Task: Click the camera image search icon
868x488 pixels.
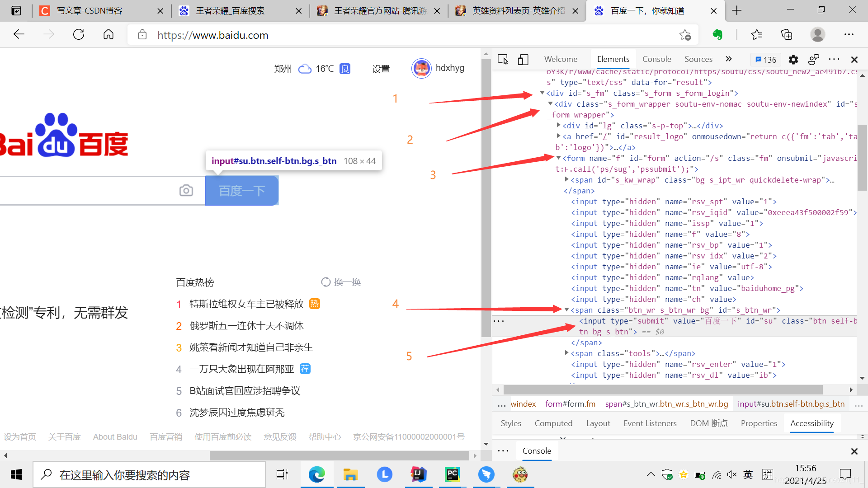Action: pyautogui.click(x=186, y=191)
